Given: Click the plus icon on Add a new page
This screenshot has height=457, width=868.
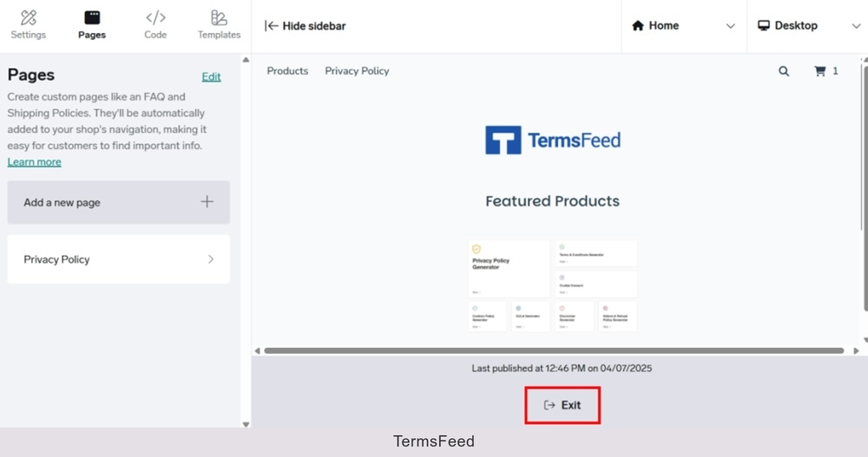Looking at the screenshot, I should click(207, 202).
